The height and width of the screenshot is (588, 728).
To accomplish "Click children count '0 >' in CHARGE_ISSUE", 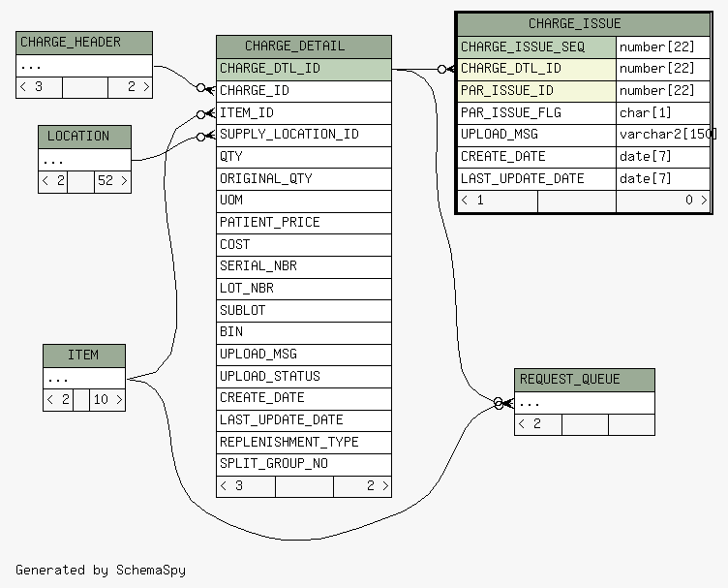I will [x=663, y=201].
